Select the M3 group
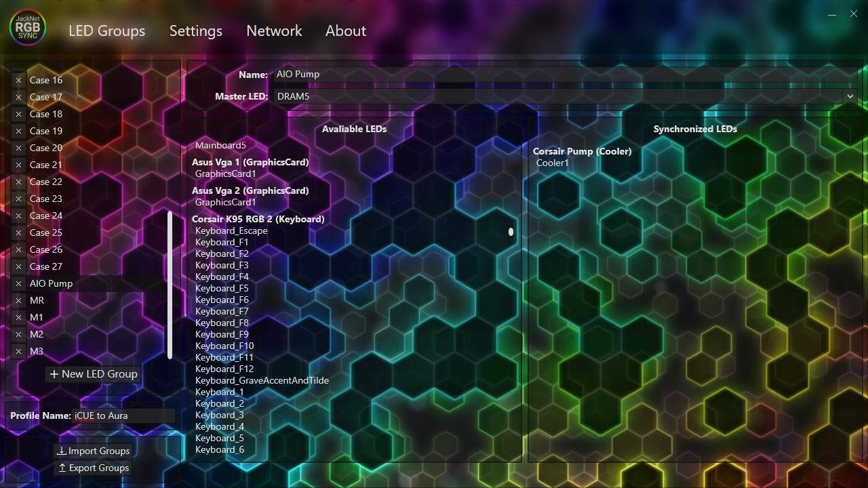Screen dimensions: 868x488 (36, 351)
